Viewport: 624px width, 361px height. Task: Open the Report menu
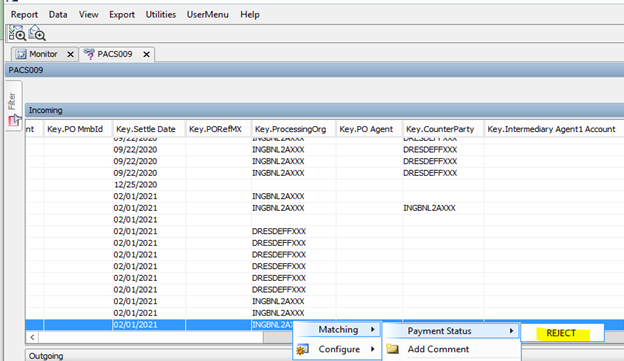coord(24,15)
